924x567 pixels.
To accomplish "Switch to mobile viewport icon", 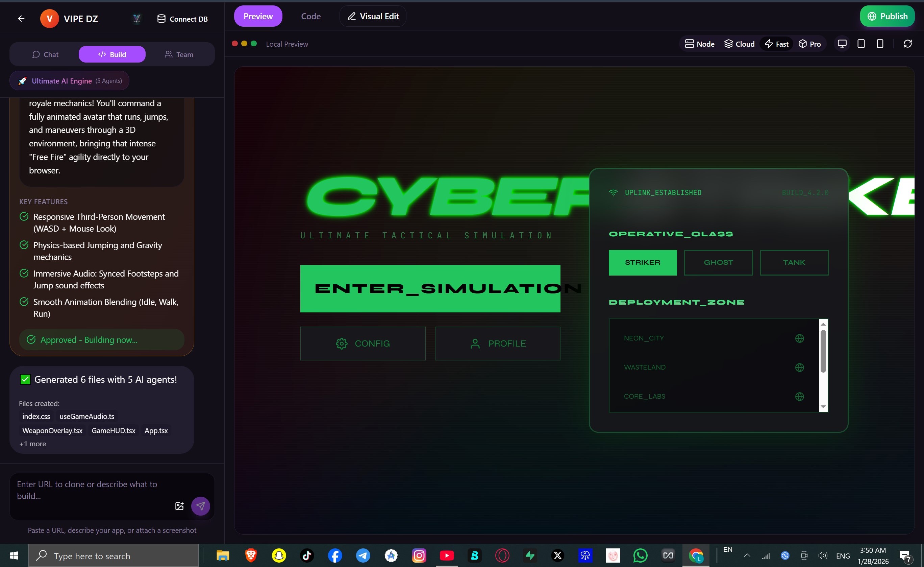I will click(880, 44).
